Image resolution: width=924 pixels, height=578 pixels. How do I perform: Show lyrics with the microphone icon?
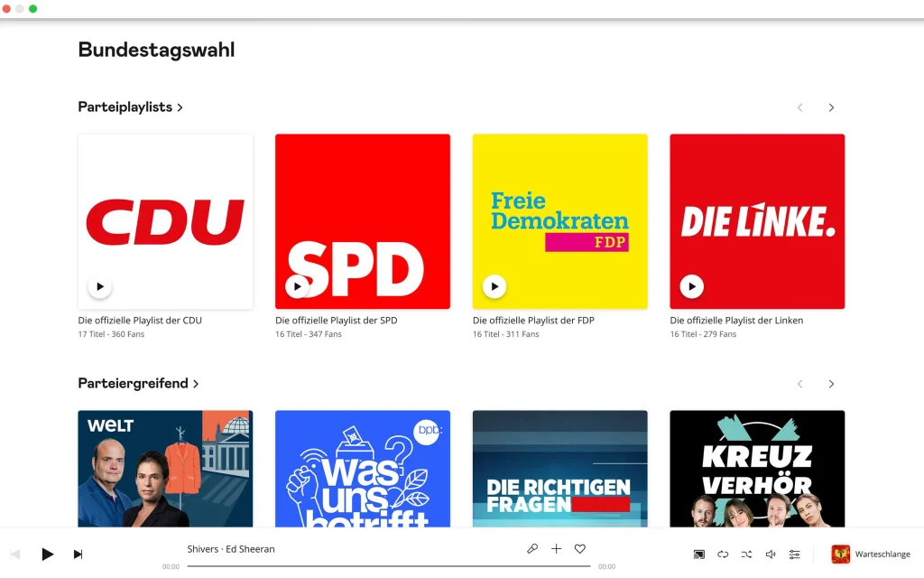pos(532,548)
